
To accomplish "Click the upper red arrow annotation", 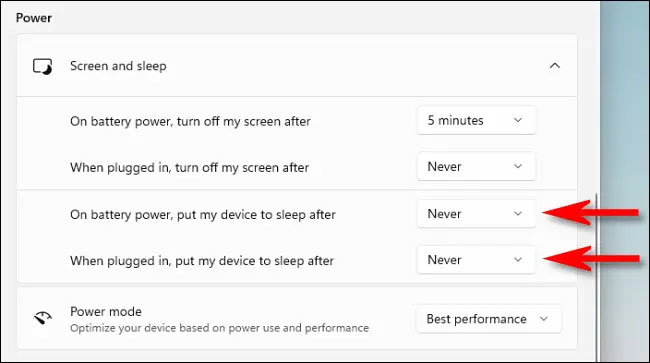I will 591,213.
